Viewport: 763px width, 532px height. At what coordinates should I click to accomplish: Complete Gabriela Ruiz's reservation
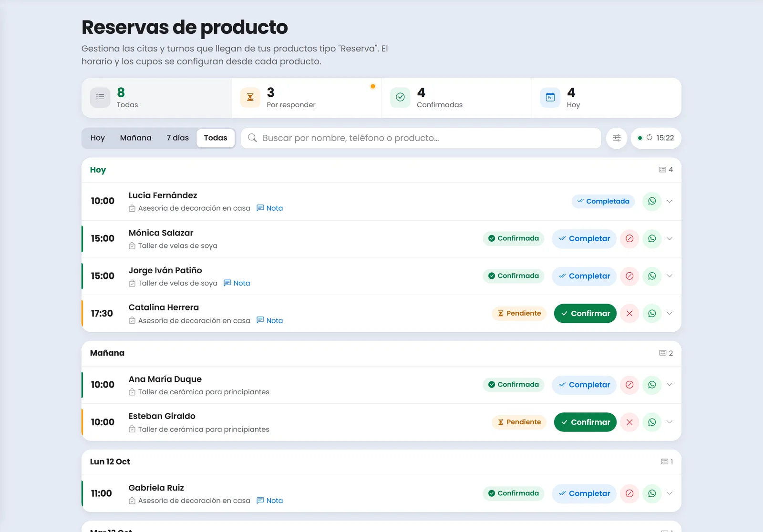click(584, 493)
